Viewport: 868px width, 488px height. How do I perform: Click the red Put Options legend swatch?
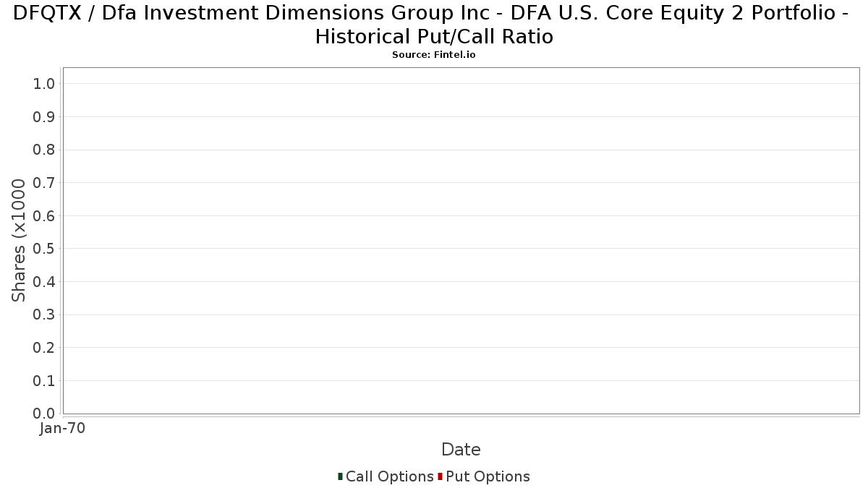[x=440, y=476]
